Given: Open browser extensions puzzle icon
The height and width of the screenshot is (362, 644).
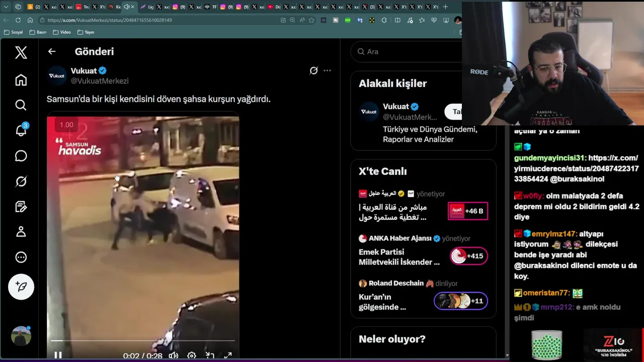Looking at the screenshot, I should pyautogui.click(x=384, y=20).
